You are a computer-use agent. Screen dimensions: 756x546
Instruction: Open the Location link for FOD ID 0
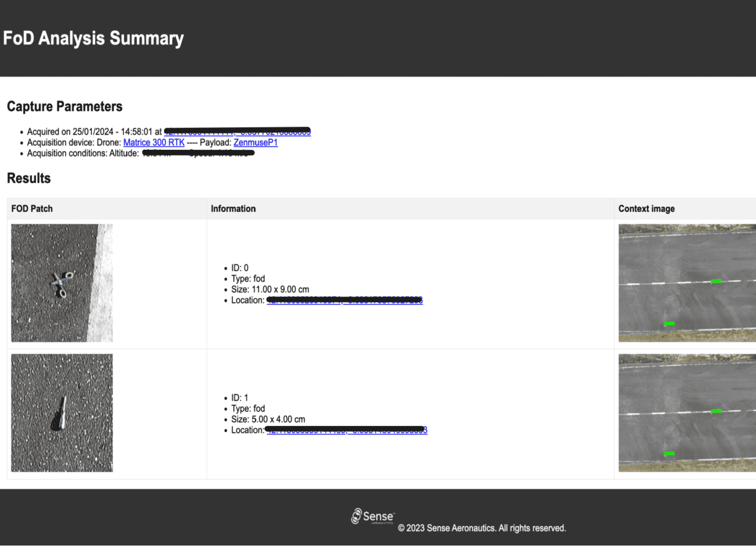[x=344, y=300]
